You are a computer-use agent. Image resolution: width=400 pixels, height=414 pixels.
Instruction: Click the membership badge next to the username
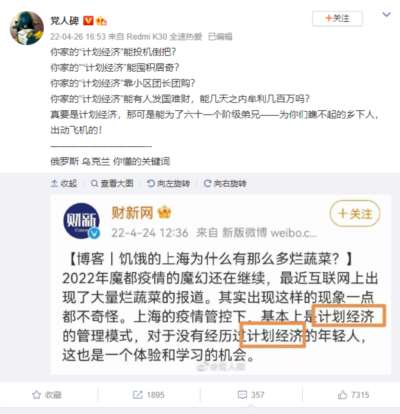pyautogui.click(x=101, y=21)
